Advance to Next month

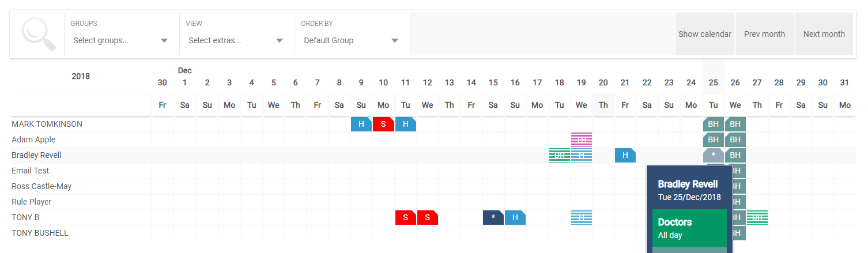point(824,34)
